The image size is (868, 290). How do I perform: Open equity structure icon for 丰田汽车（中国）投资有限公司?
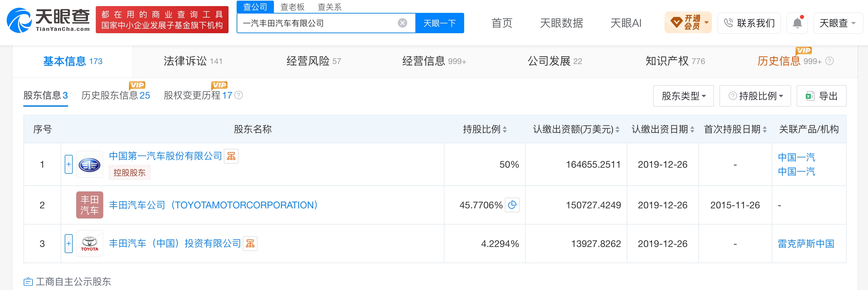point(250,244)
